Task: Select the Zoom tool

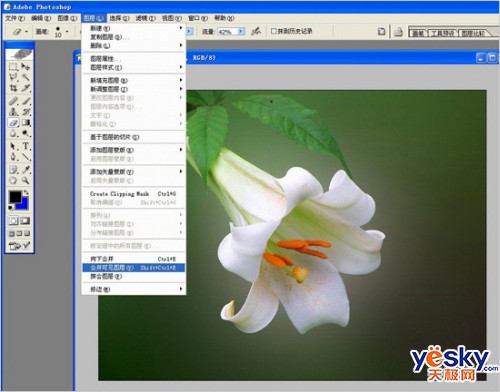Action: pos(26,180)
